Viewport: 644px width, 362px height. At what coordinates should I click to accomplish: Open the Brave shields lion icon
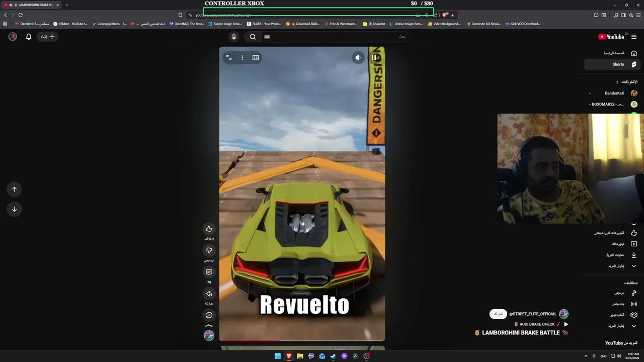click(444, 15)
